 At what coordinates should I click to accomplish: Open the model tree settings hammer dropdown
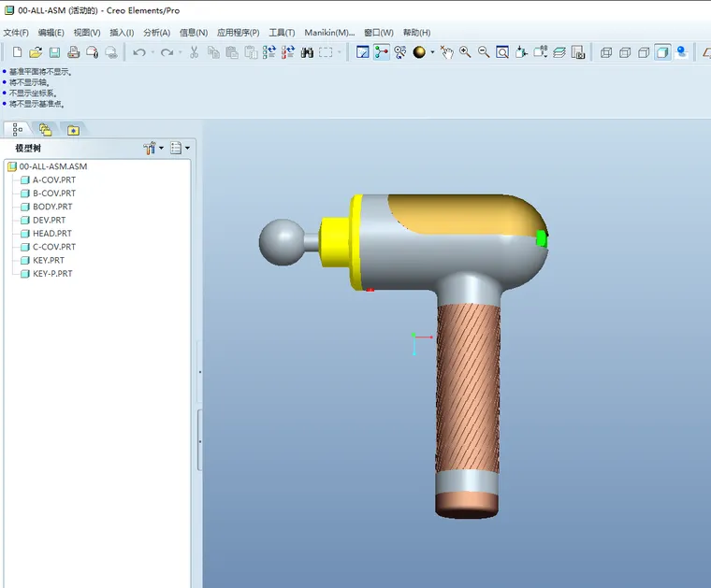point(153,148)
